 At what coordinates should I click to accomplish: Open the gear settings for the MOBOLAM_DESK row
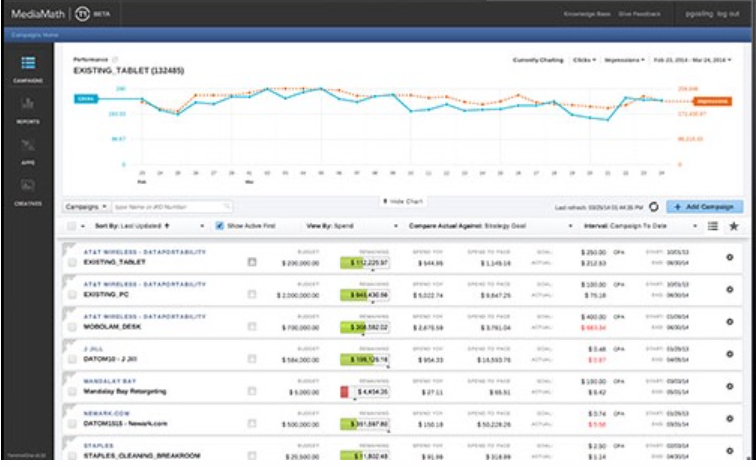point(730,322)
